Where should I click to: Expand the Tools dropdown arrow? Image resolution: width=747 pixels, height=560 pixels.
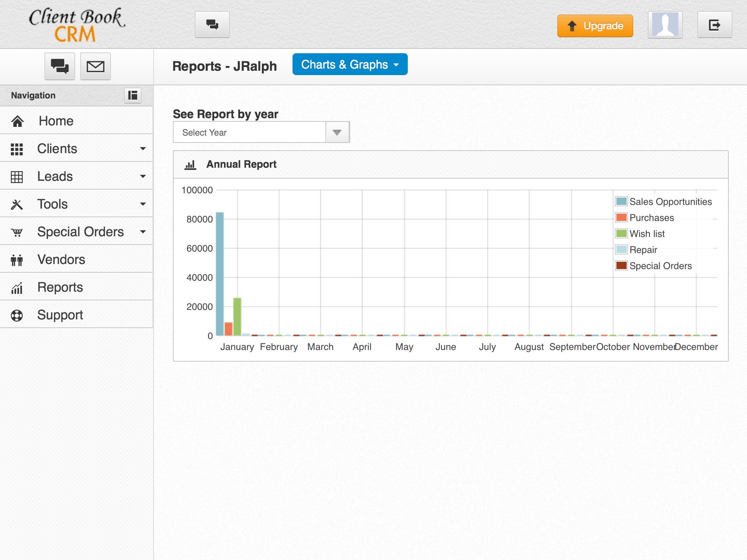143,204
